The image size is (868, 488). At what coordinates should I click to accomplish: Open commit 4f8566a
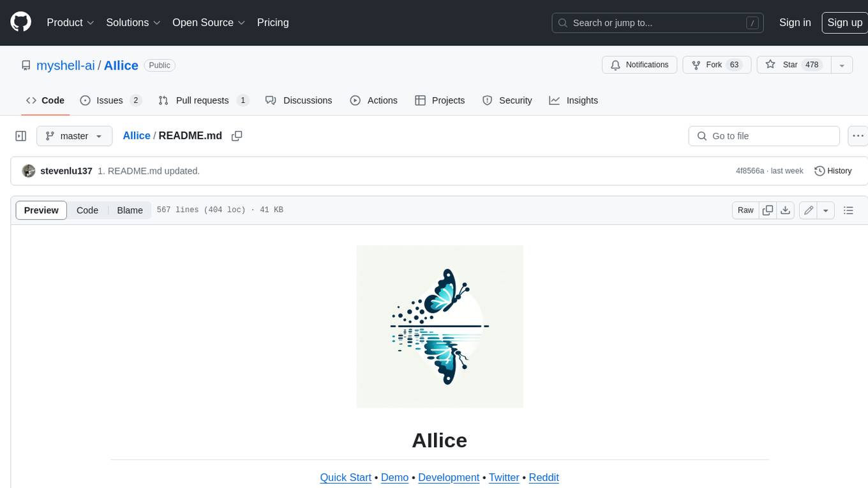tap(750, 171)
